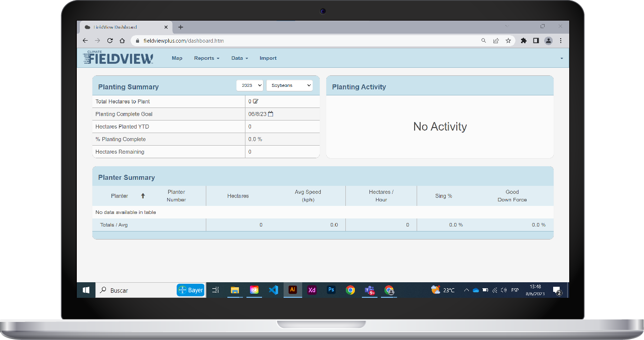Click the Hectares column header

point(238,196)
